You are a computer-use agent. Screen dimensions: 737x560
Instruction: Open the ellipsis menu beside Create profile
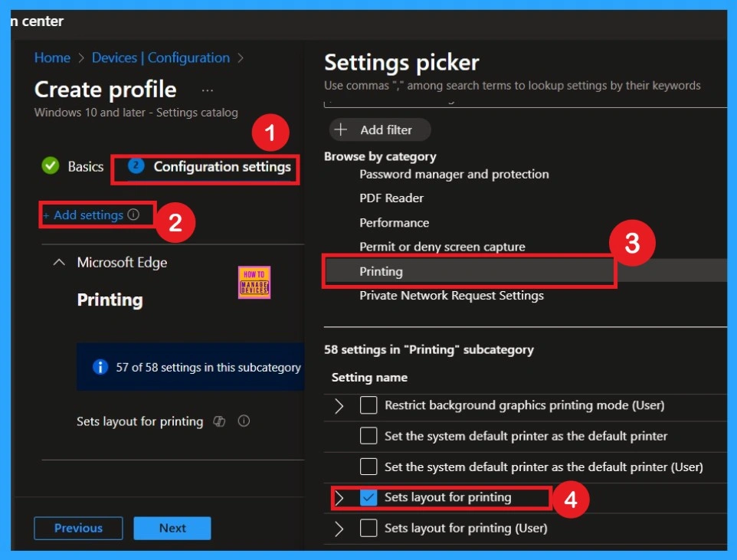point(208,90)
